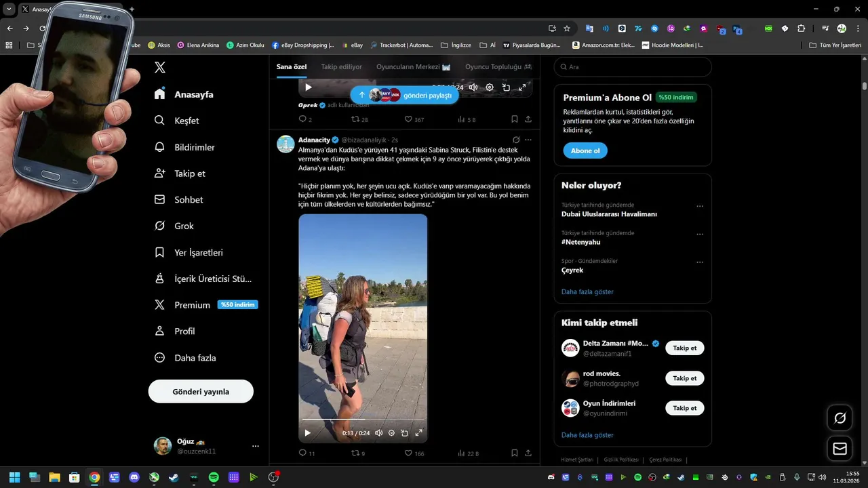868x488 pixels.
Task: Click Gönderi yayınla button
Action: click(x=201, y=392)
